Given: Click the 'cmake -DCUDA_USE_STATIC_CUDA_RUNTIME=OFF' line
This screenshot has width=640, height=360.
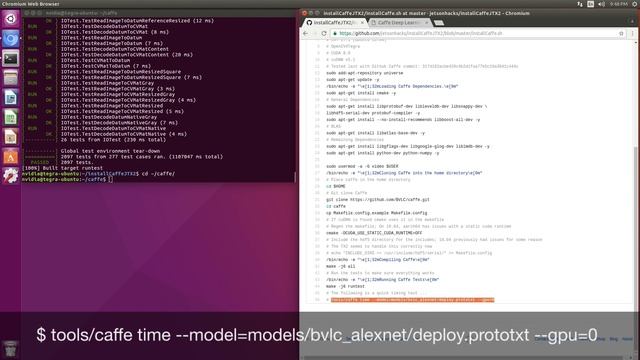Looking at the screenshot, I should click(374, 233).
